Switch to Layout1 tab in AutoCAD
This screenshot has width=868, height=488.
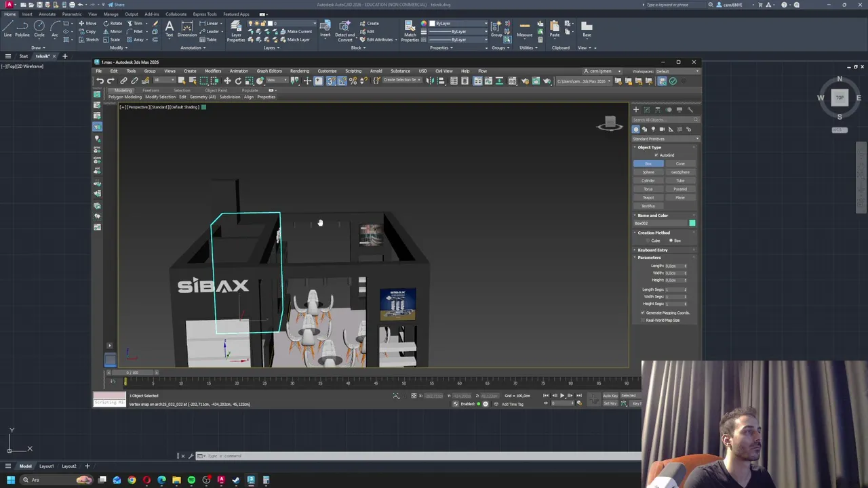pyautogui.click(x=46, y=466)
